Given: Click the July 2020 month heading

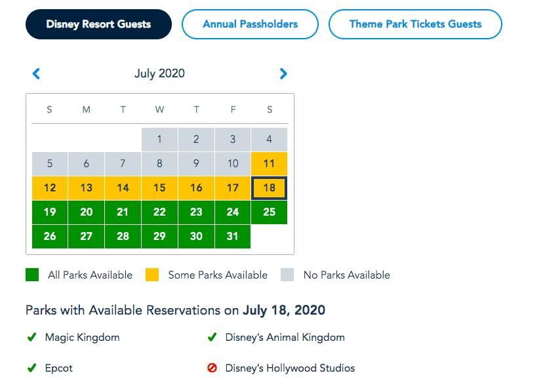Looking at the screenshot, I should pyautogui.click(x=159, y=73).
